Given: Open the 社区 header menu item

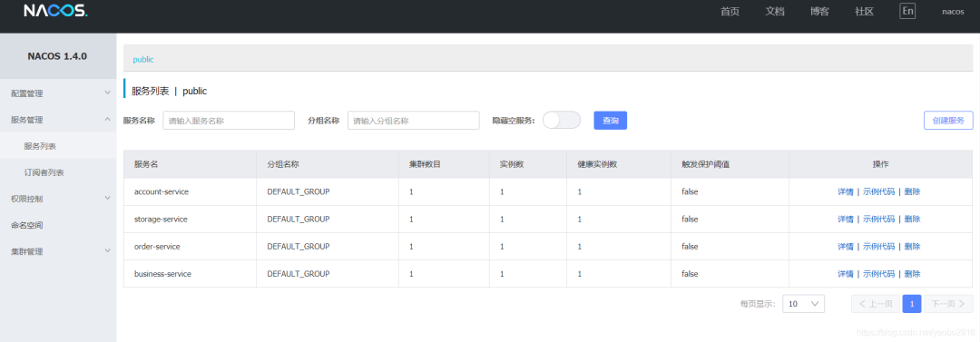Looking at the screenshot, I should pos(865,12).
